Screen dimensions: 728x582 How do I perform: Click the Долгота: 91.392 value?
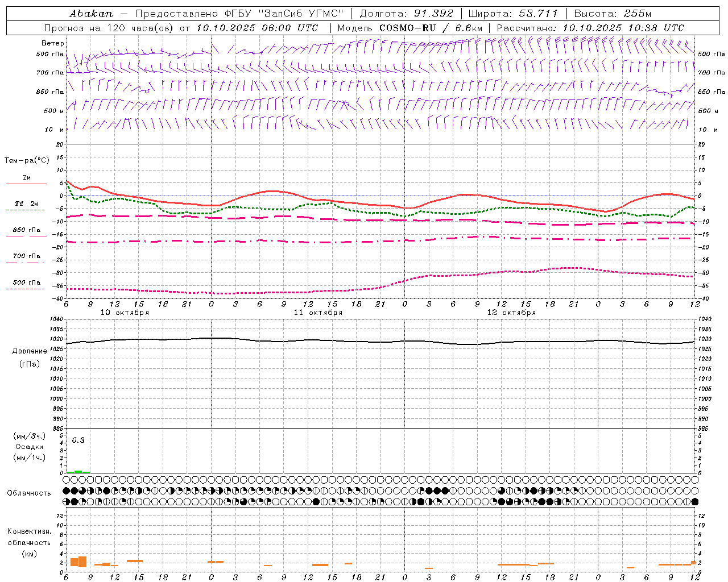click(x=407, y=14)
